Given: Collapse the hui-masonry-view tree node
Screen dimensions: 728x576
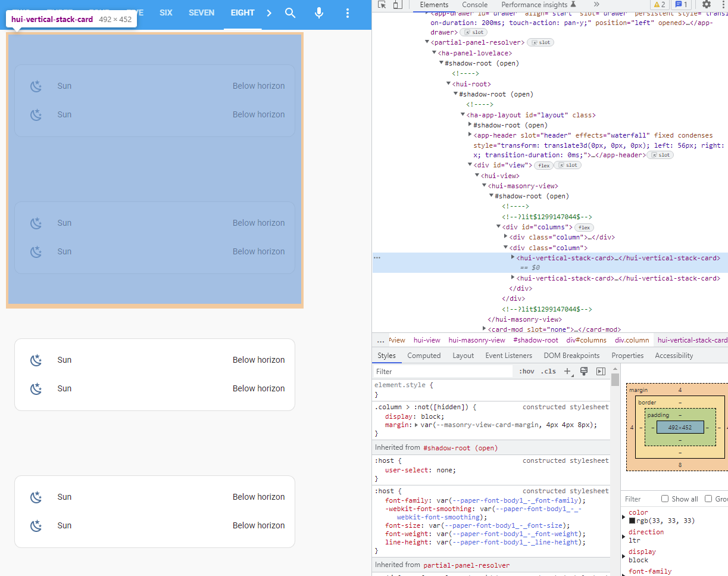Looking at the screenshot, I should tap(484, 185).
